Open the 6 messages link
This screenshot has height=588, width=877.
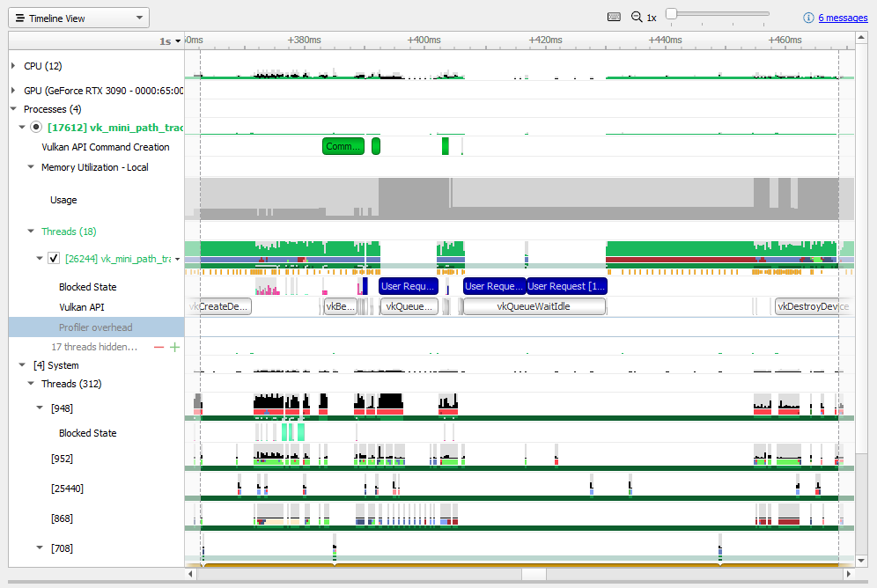tap(840, 18)
